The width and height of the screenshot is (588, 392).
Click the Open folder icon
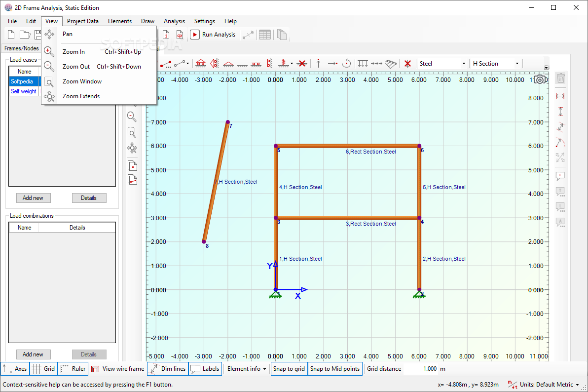[25, 35]
